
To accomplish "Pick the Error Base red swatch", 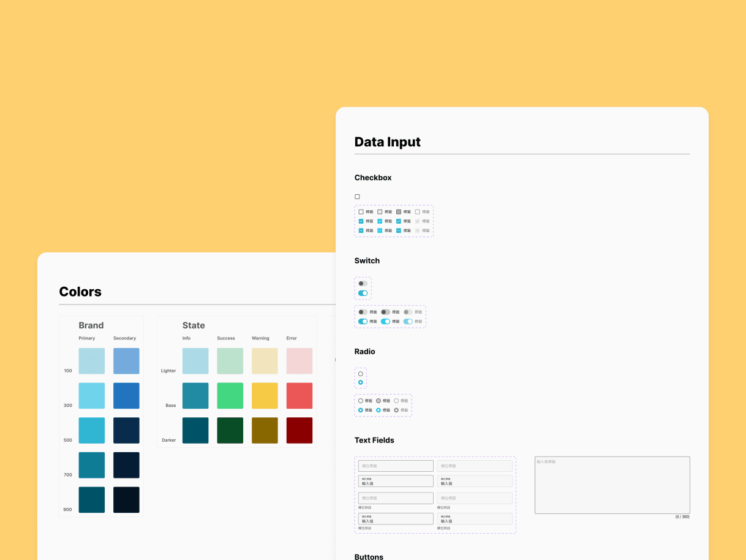I will 300,395.
